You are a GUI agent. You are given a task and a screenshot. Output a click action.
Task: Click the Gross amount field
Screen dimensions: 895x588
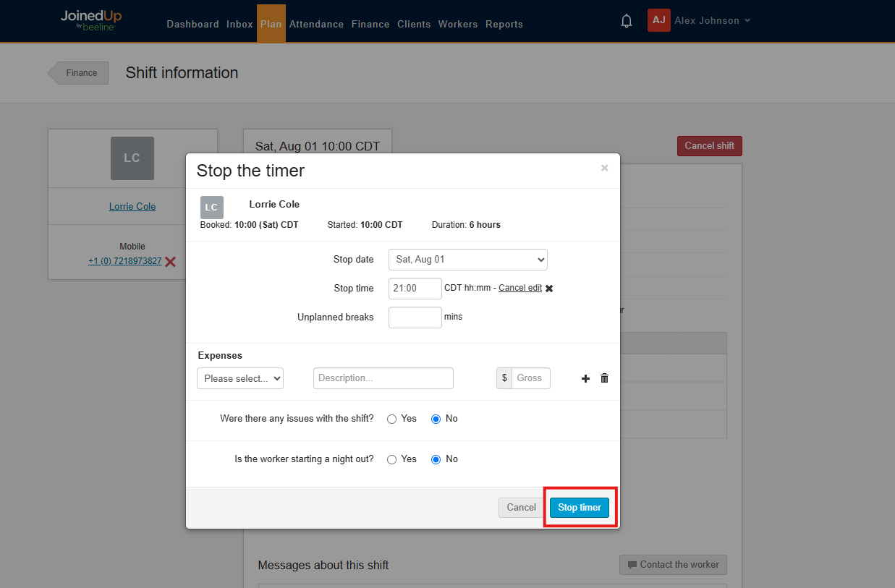coord(531,378)
